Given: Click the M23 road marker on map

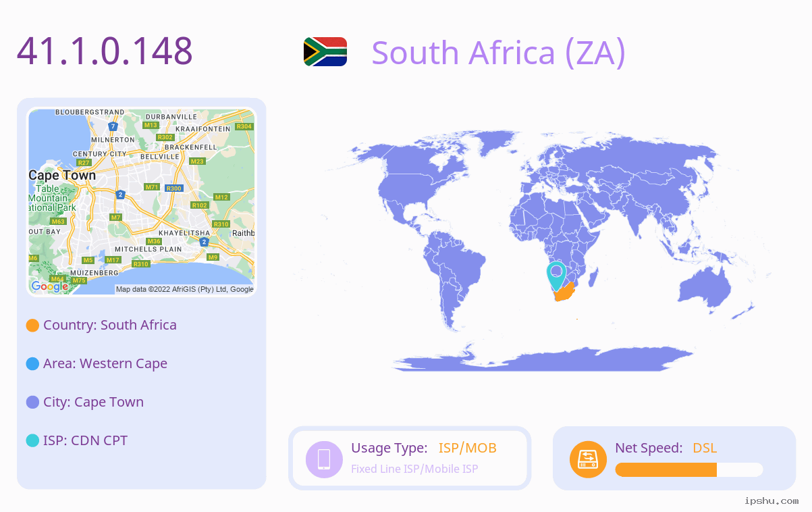Looking at the screenshot, I should pos(197,161).
